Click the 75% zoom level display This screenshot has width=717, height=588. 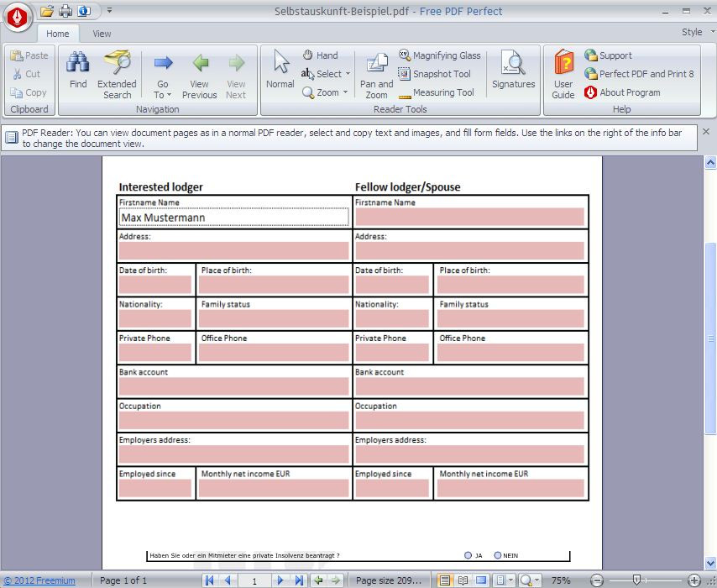coord(561,580)
